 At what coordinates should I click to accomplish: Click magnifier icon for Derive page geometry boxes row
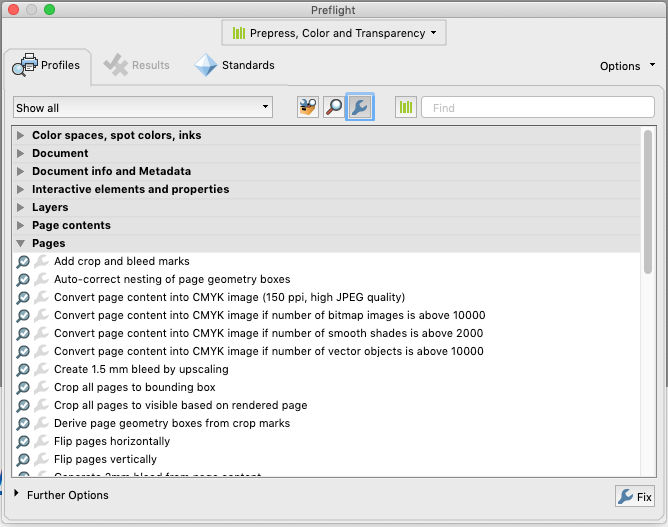tap(23, 423)
